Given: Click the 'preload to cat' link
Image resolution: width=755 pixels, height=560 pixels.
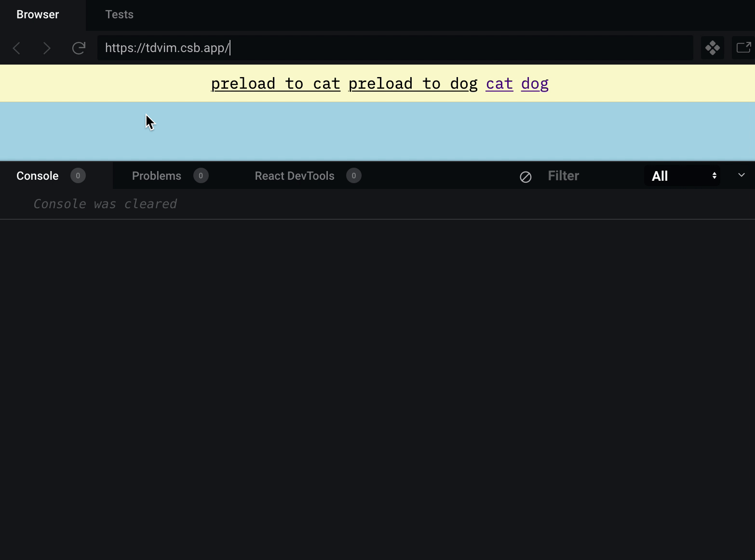Looking at the screenshot, I should pyautogui.click(x=276, y=83).
